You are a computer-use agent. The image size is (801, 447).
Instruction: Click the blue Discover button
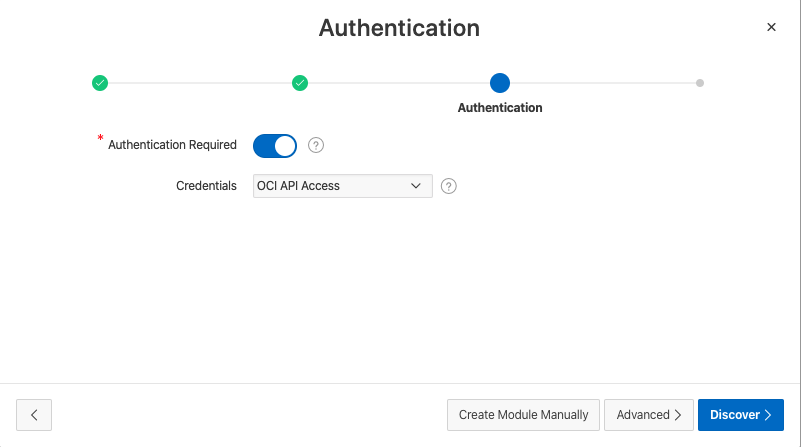[x=740, y=414]
